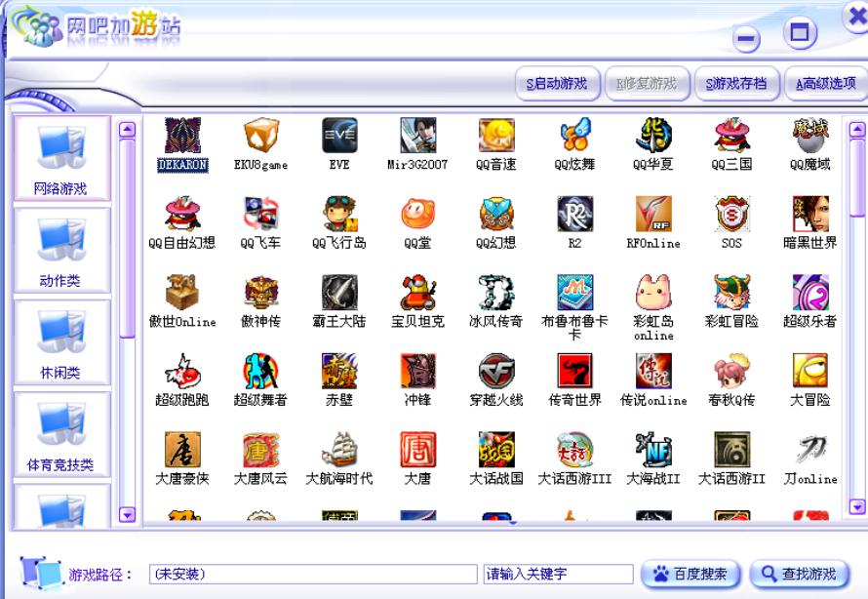Image resolution: width=868 pixels, height=599 pixels.
Task: Select the 大航海时代 game icon
Action: click(x=340, y=450)
